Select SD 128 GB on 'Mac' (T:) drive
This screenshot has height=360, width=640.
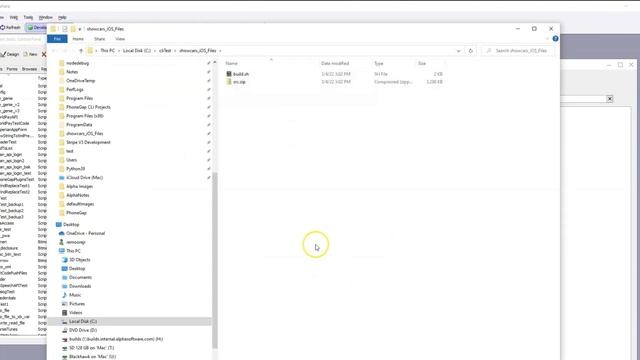(x=91, y=348)
